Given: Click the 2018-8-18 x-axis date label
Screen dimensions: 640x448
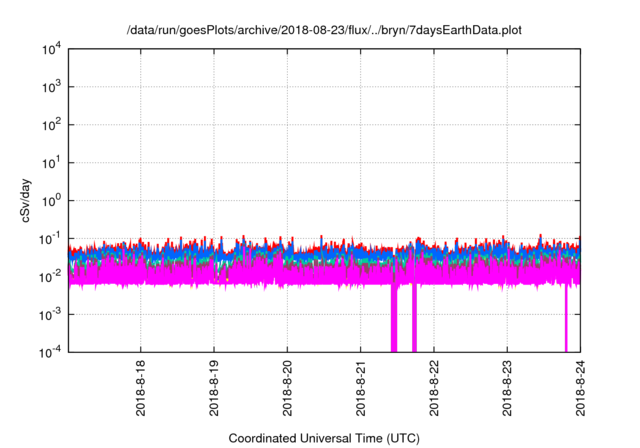Looking at the screenshot, I should [140, 388].
